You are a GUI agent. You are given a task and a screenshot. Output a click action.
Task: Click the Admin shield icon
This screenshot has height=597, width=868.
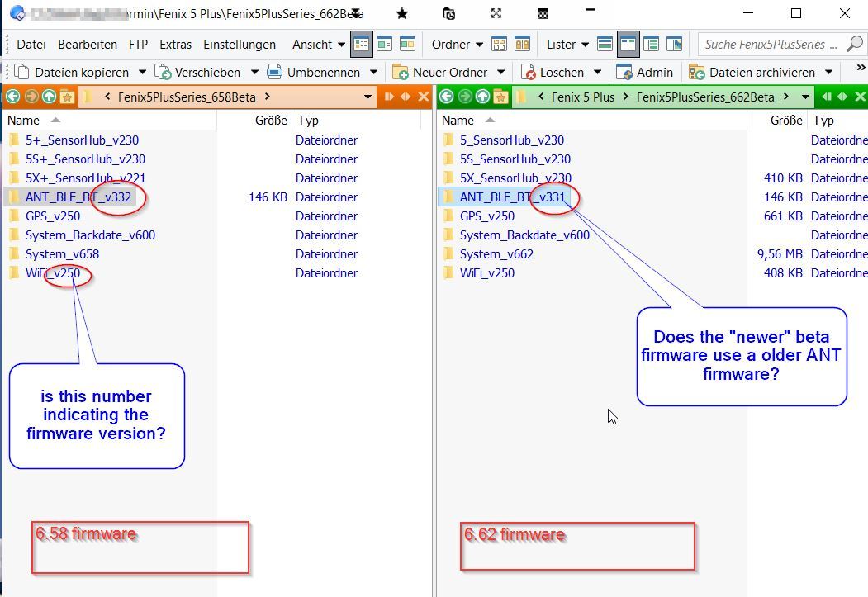pyautogui.click(x=624, y=72)
